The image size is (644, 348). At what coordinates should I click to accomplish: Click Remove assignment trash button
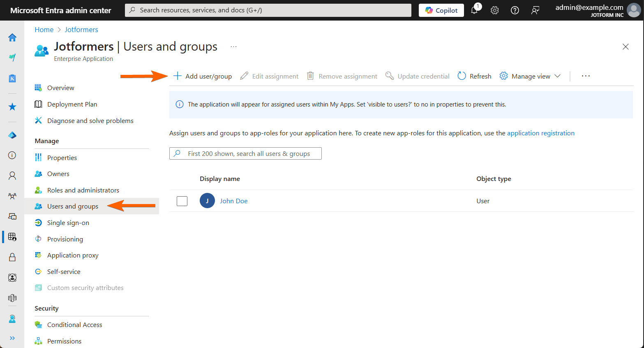(x=342, y=76)
